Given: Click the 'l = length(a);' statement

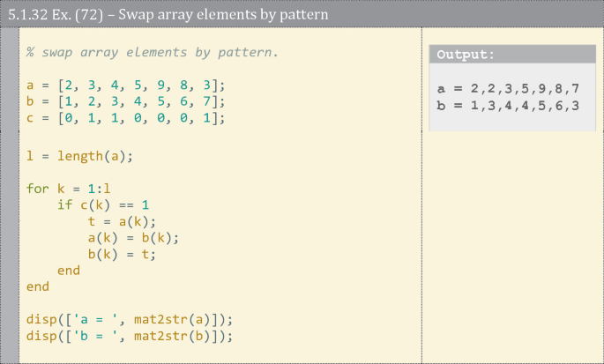Looking at the screenshot, I should coord(80,155).
